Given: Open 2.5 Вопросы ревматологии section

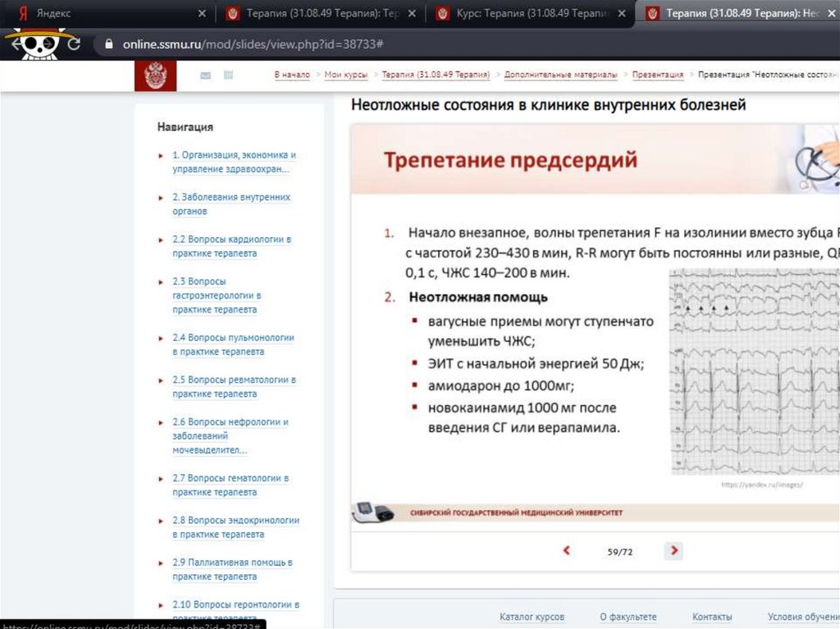Looking at the screenshot, I should [234, 387].
